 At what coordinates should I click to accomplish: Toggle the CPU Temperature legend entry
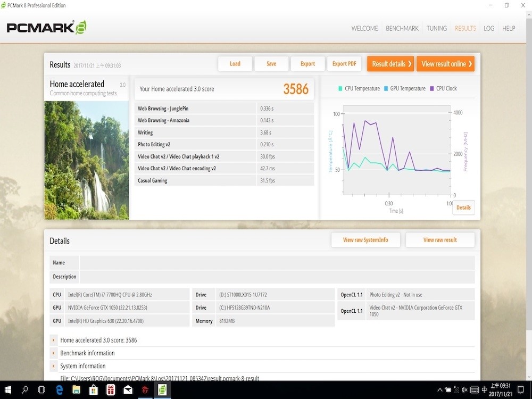pyautogui.click(x=359, y=88)
